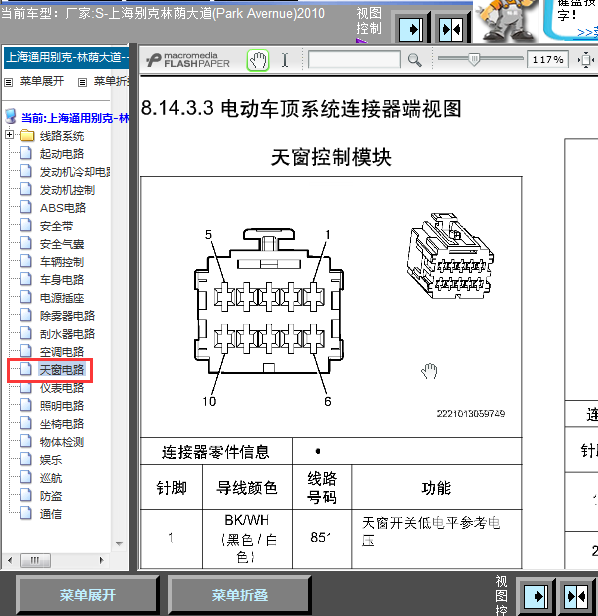Open 发动机冷却电路 tree item

pos(75,172)
